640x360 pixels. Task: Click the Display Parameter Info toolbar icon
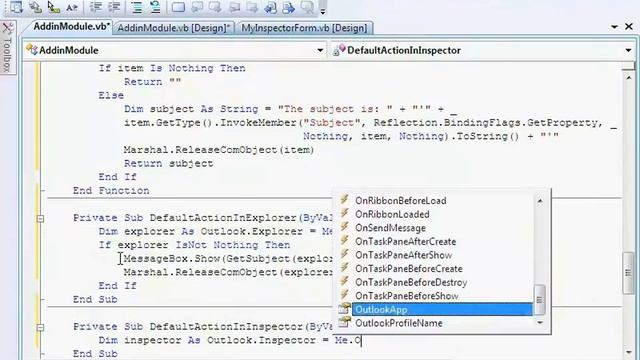36,7
